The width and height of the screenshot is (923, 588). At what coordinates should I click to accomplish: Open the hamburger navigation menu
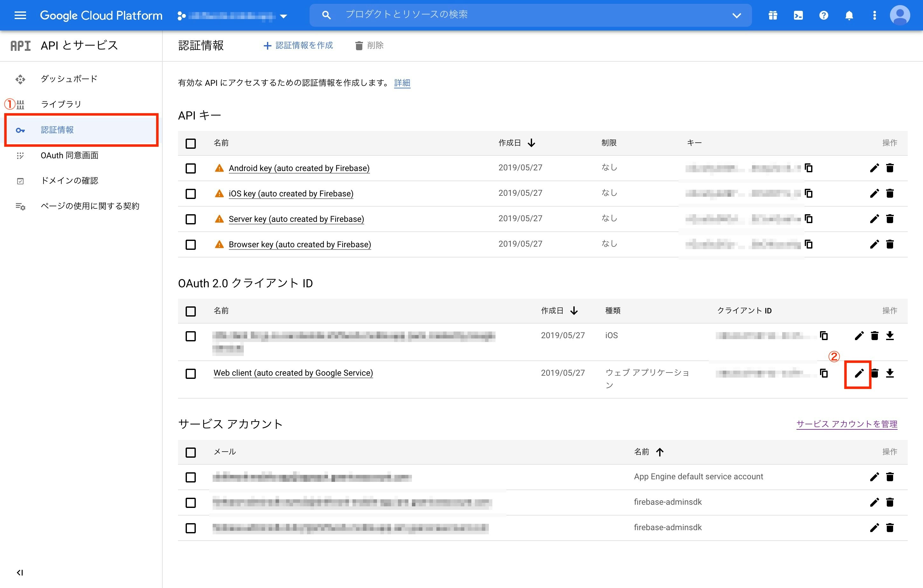[x=20, y=15]
